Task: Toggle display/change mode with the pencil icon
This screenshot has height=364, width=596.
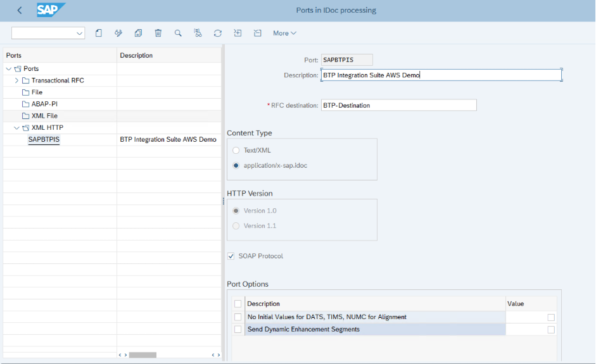Action: [x=118, y=33]
